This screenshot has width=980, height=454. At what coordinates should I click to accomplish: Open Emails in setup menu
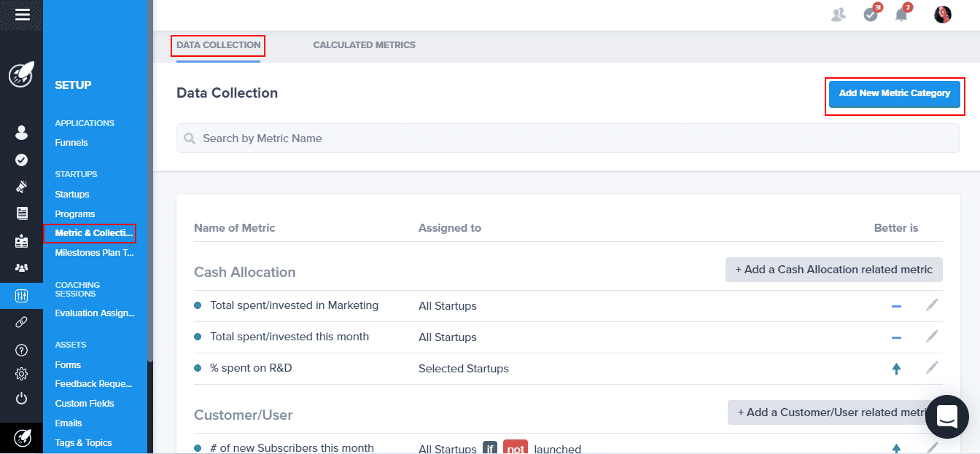tap(69, 423)
